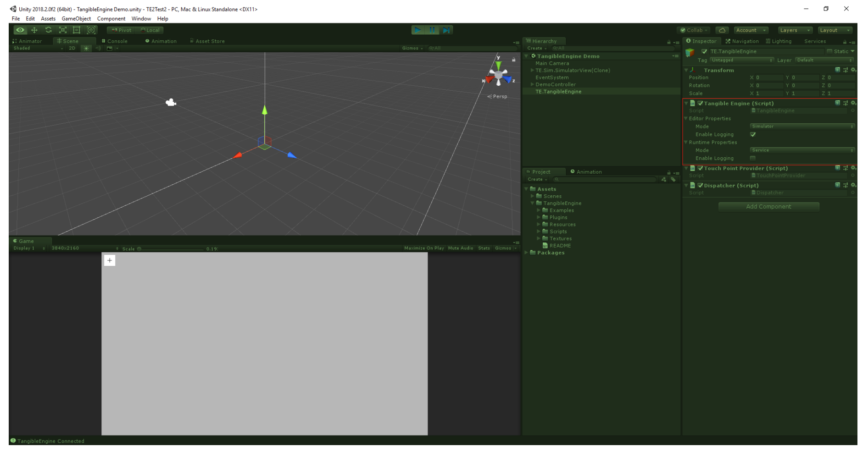Lock the Inspector panel
Viewport: 868px width, 463px height.
click(845, 42)
